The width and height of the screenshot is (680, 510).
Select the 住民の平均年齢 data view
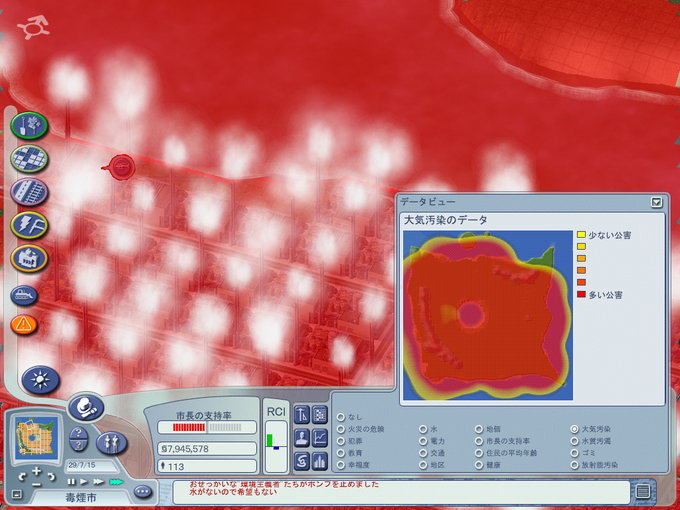479,453
